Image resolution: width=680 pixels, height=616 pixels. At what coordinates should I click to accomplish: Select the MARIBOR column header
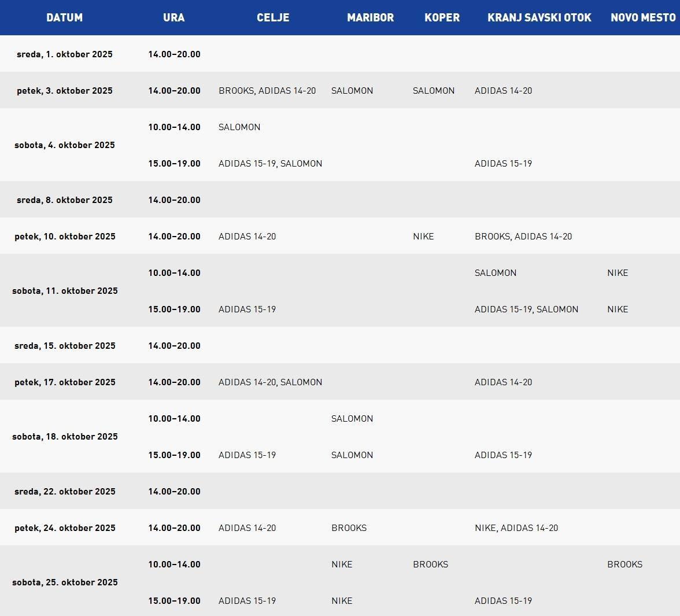[x=370, y=17]
